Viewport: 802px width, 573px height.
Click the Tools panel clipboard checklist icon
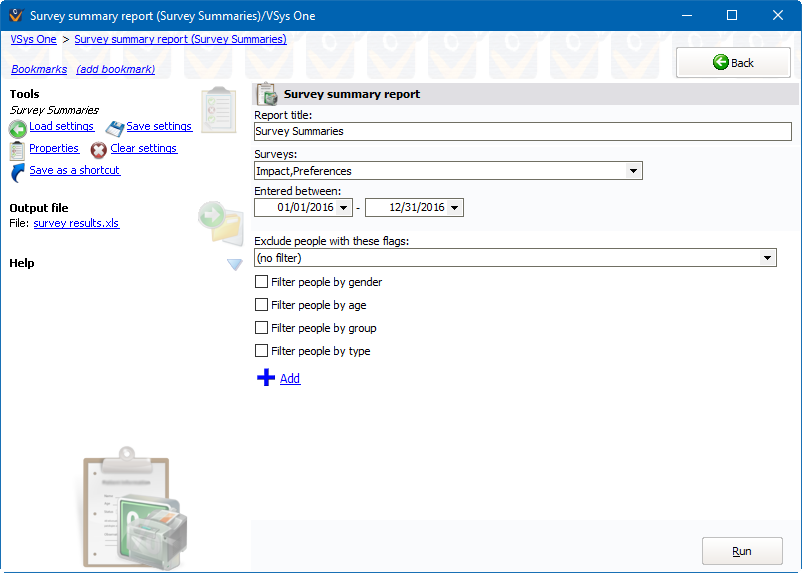(219, 110)
